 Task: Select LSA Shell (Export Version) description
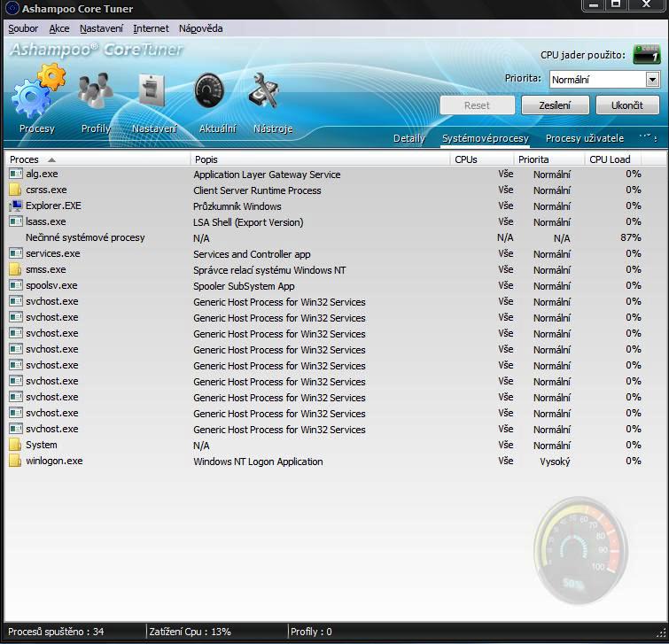click(248, 222)
